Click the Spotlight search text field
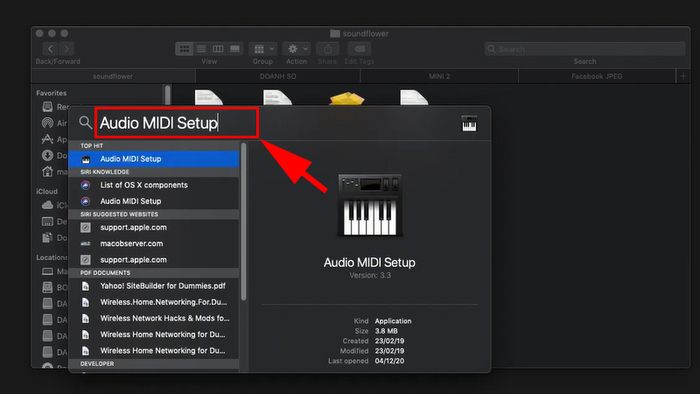The width and height of the screenshot is (700, 394). pyautogui.click(x=177, y=123)
